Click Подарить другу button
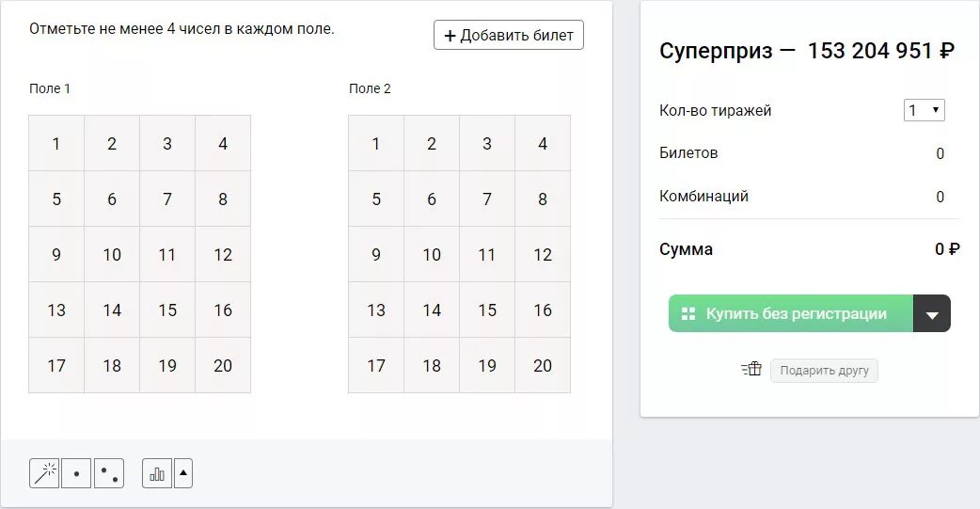 (x=824, y=371)
